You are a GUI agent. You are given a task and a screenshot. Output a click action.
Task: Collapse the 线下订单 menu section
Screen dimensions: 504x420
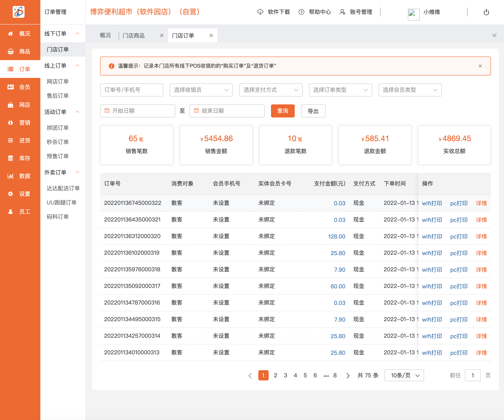click(78, 34)
